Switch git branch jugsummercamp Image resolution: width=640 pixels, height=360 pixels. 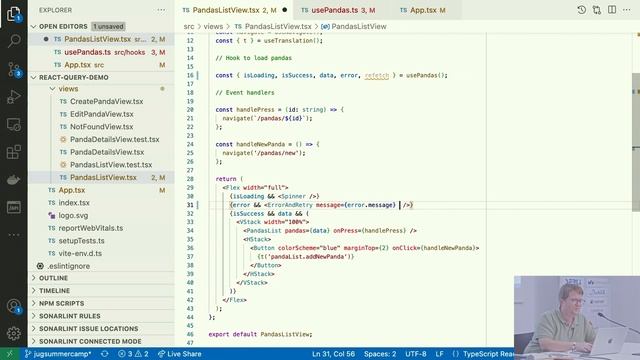(x=58, y=354)
